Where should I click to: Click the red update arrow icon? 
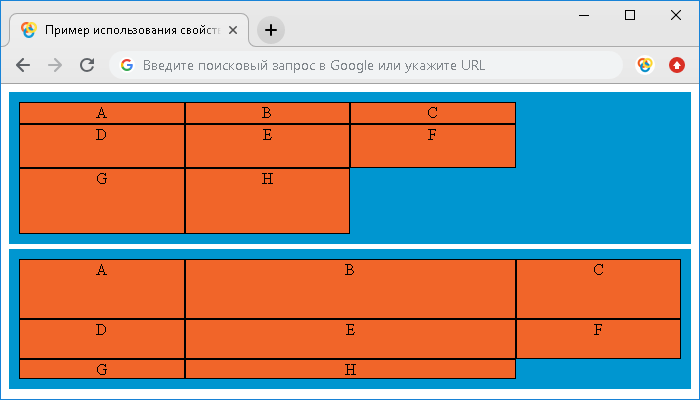click(x=677, y=65)
